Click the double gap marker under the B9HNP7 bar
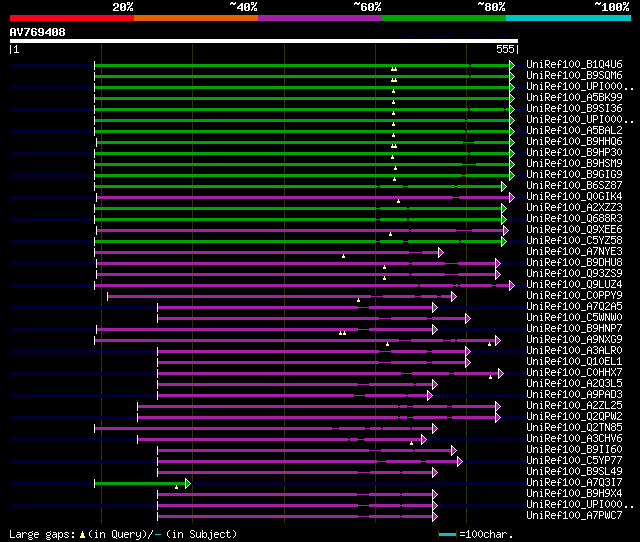This screenshot has height=542, width=640. coord(342,333)
